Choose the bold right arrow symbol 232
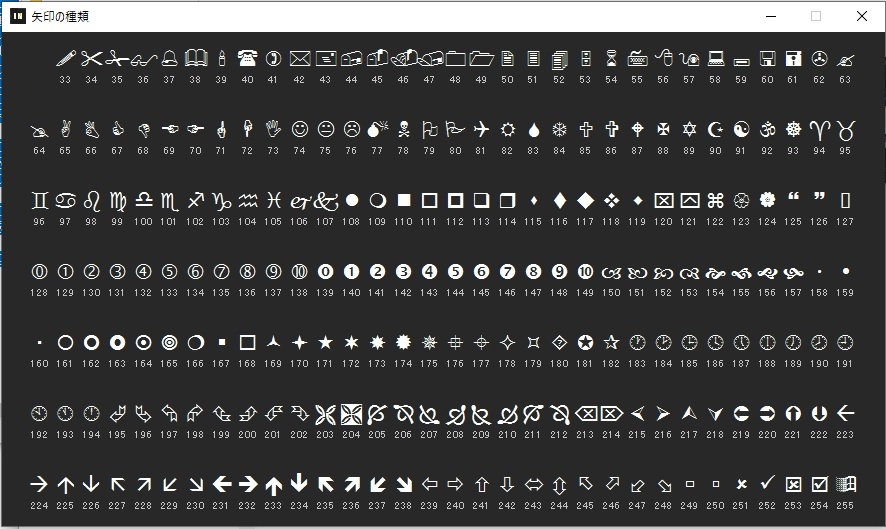 tap(247, 484)
